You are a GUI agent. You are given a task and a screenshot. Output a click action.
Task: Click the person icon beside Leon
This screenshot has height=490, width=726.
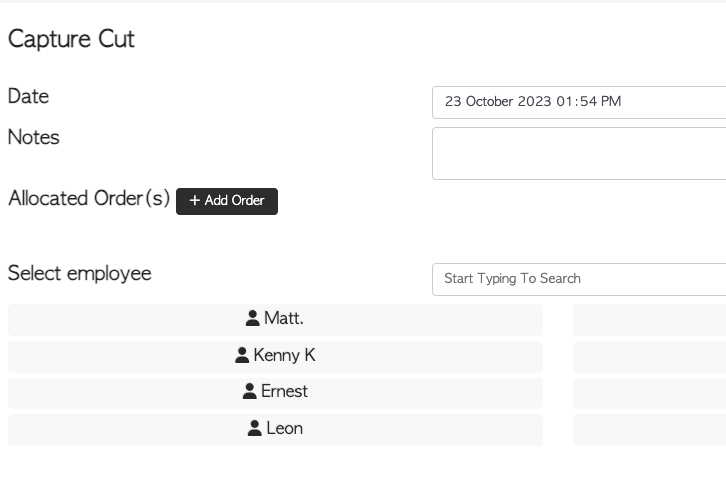click(254, 428)
